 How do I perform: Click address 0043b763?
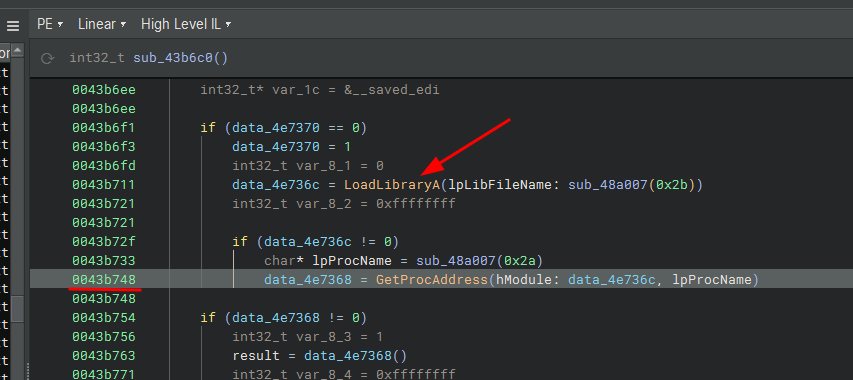(x=103, y=356)
